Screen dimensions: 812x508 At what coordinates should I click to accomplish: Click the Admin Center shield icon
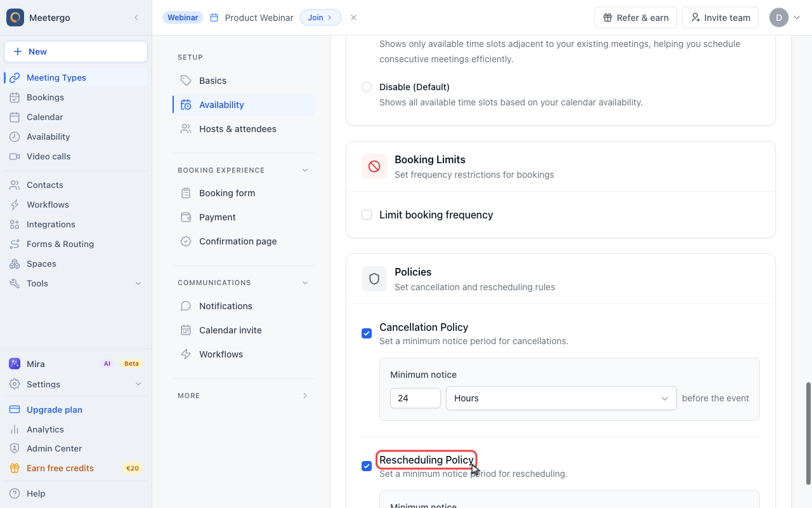15,448
